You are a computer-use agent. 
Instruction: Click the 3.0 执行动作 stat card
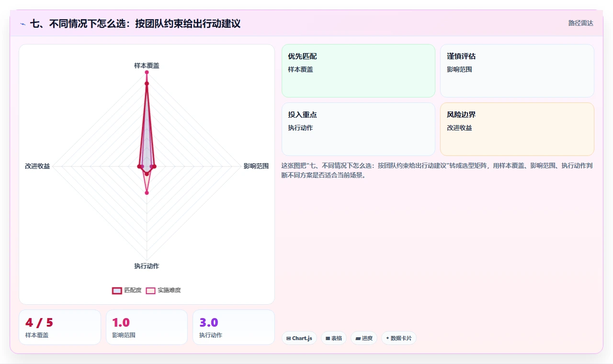pyautogui.click(x=234, y=327)
